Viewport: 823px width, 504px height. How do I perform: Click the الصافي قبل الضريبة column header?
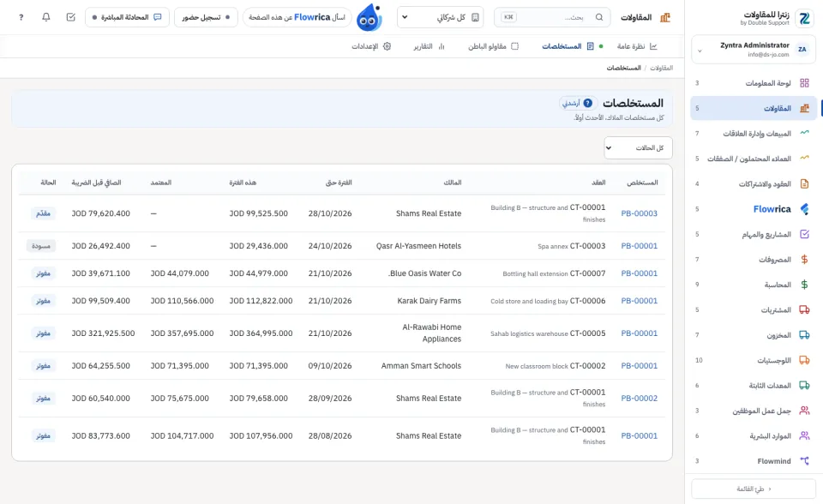[97, 183]
